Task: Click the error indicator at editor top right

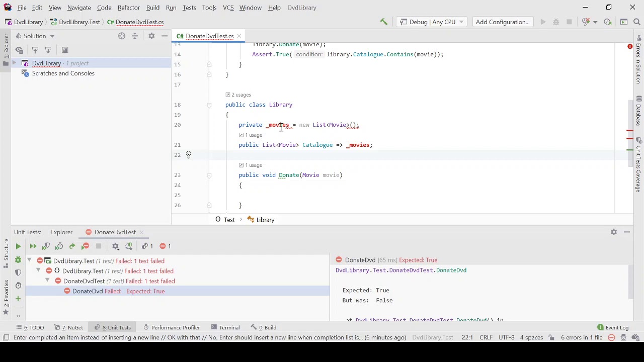Action: click(629, 46)
